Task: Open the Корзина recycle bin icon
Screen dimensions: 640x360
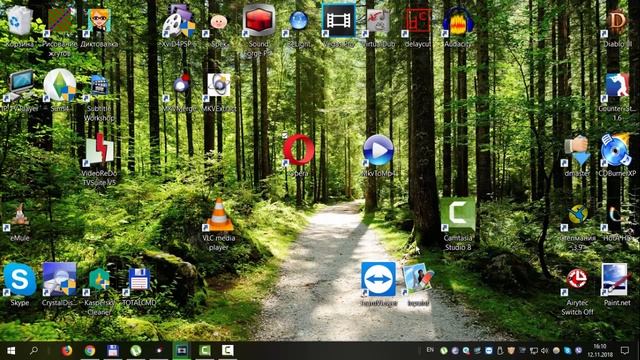Action: (x=19, y=21)
